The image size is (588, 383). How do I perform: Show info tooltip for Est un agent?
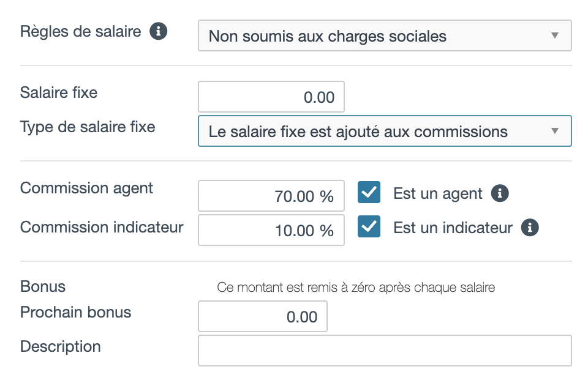500,193
